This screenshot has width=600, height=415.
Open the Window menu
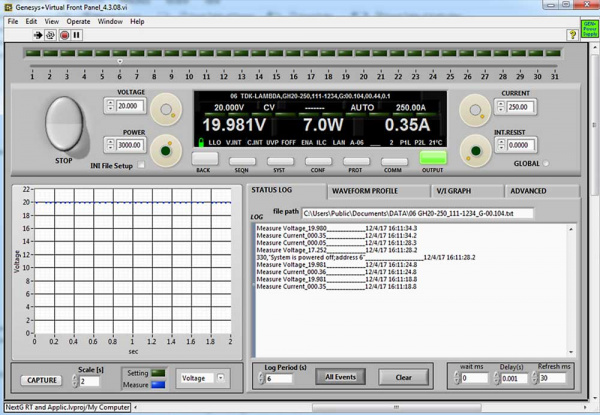pos(110,21)
